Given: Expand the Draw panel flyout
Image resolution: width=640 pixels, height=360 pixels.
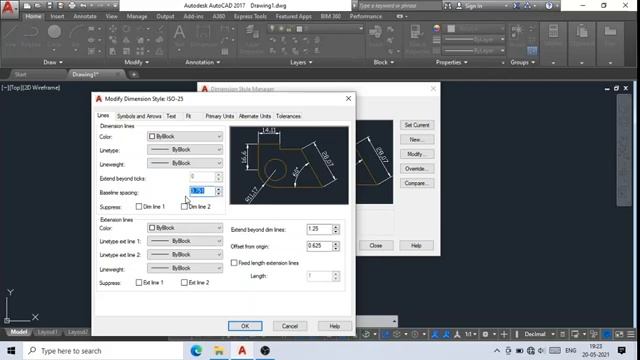Looking at the screenshot, I should [53, 62].
